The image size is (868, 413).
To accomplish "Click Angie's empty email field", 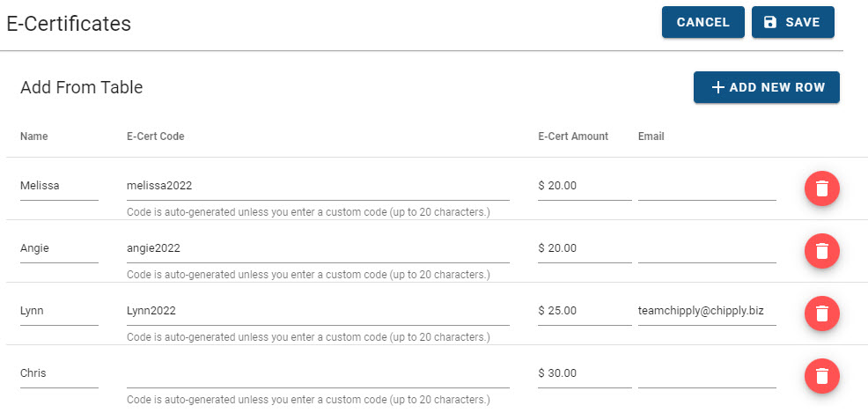I will [x=707, y=249].
